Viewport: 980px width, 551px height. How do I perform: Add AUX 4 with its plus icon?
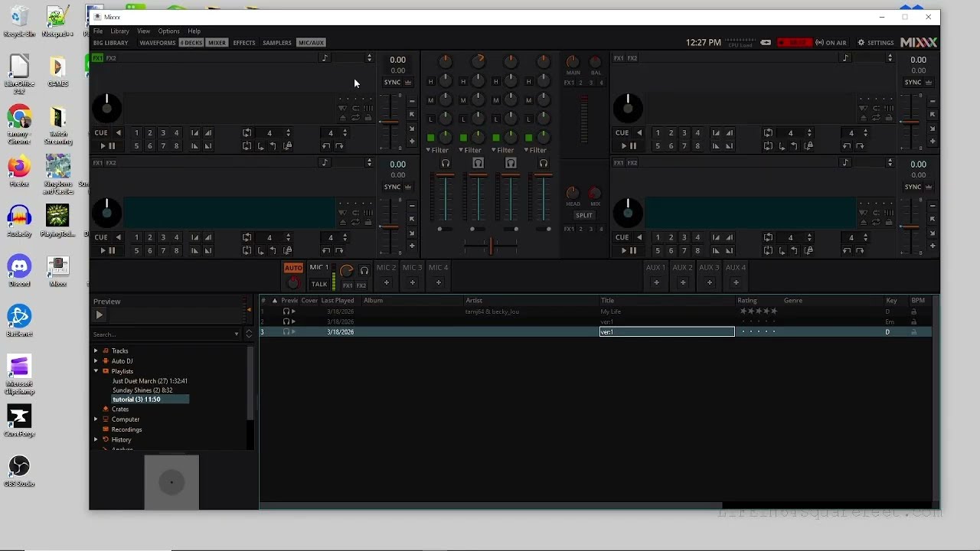736,282
